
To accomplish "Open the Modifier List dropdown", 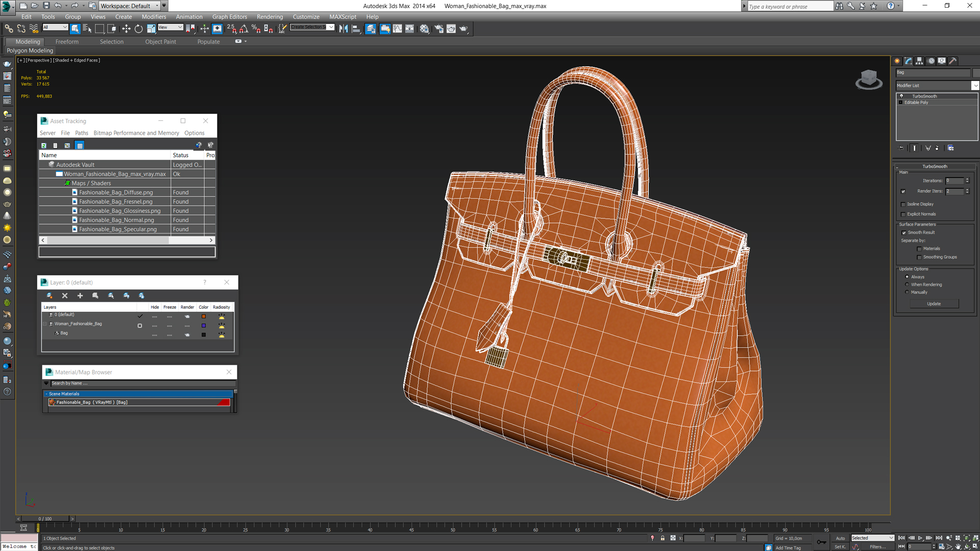I will coord(975,86).
